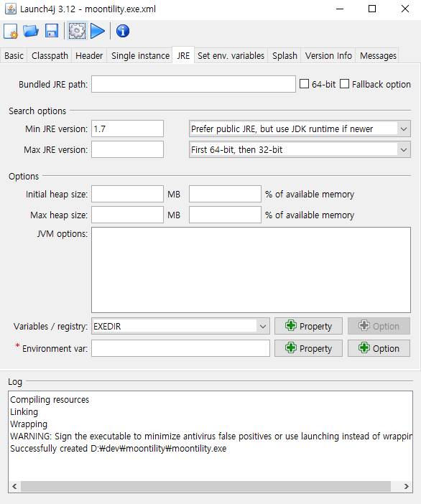The width and height of the screenshot is (421, 504).
Task: Expand the 'First 64-bit, then 32-bit' dropdown
Action: pos(300,150)
